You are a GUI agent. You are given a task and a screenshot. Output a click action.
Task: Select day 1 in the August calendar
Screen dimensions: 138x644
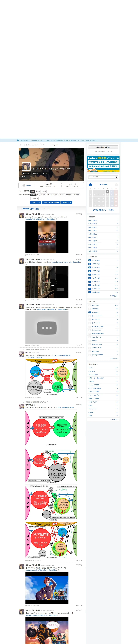tap(107, 191)
